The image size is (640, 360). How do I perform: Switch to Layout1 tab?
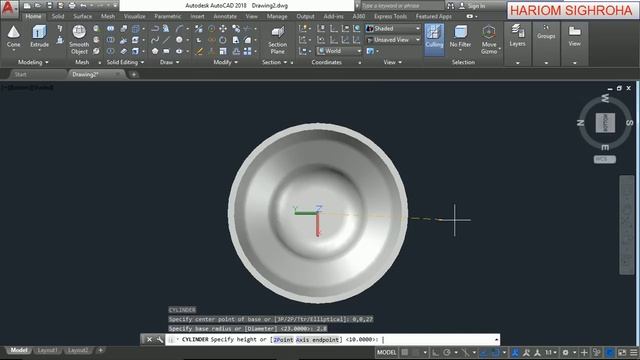click(47, 350)
